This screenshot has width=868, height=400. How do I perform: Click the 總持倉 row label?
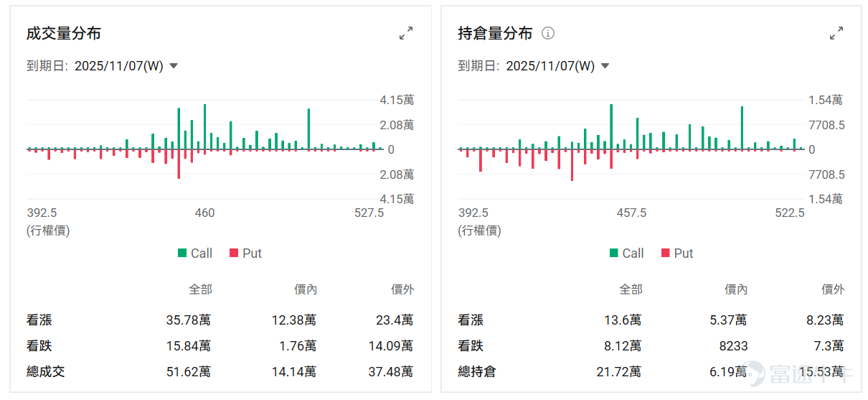pos(477,372)
